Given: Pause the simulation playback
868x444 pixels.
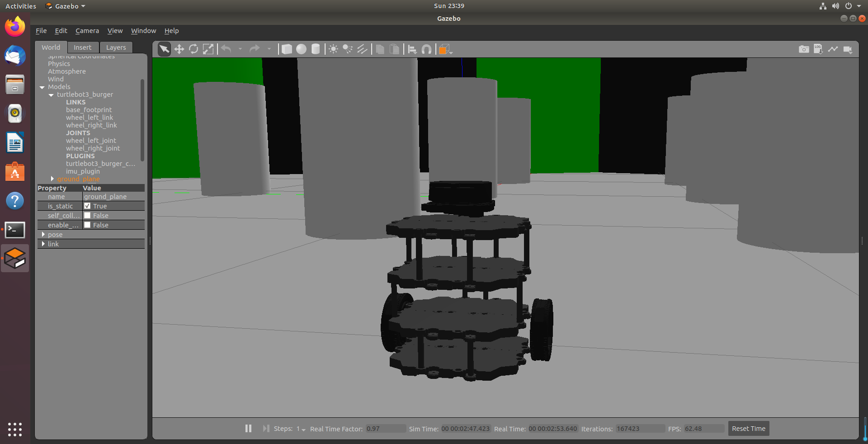Looking at the screenshot, I should pyautogui.click(x=248, y=429).
